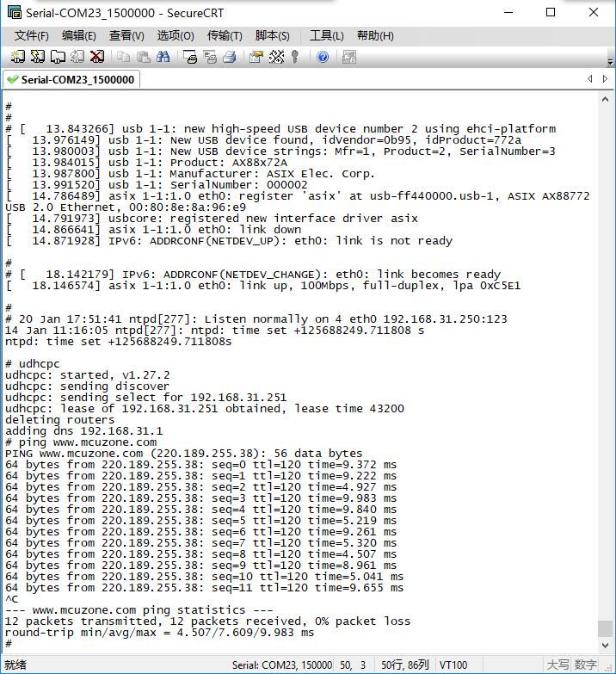Open Help via blue question mark icon
This screenshot has height=674, width=616.
click(323, 57)
